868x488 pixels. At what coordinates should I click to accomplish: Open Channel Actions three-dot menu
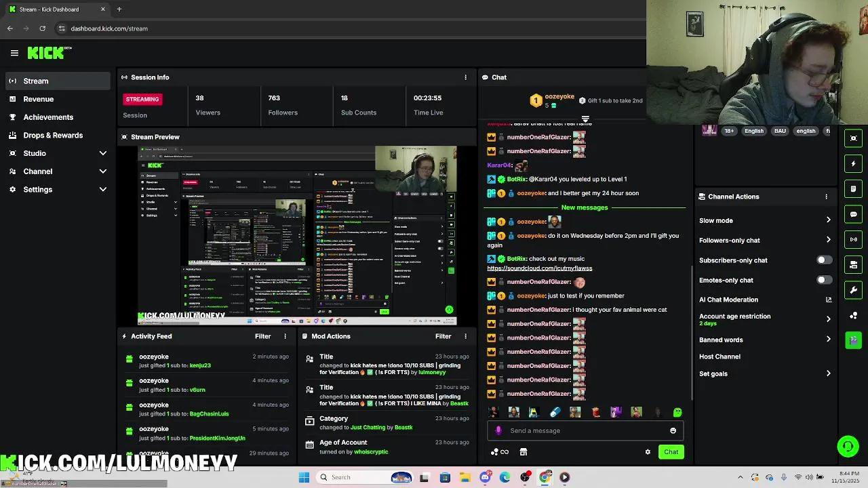tap(826, 197)
